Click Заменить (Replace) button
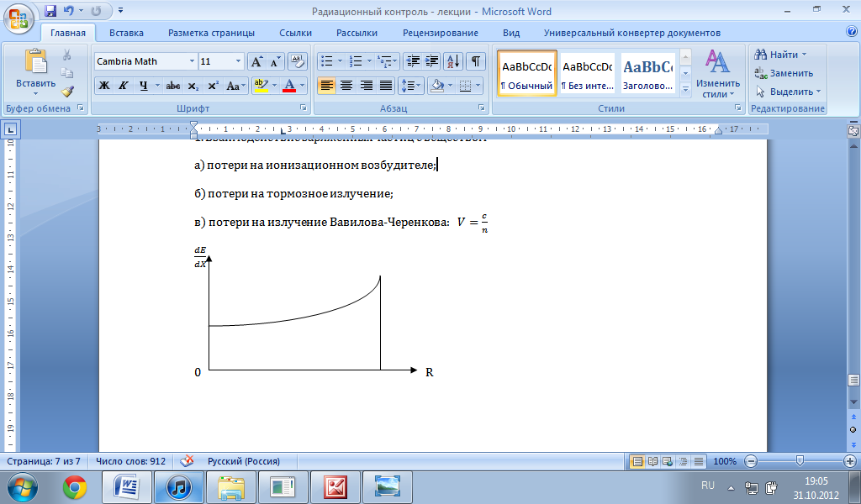 [784, 73]
